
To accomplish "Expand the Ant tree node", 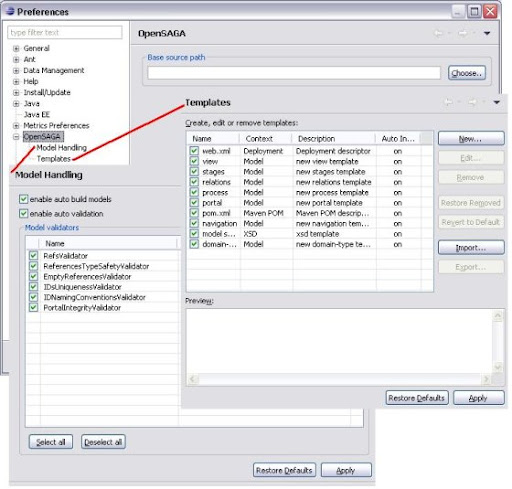I will [x=16, y=60].
